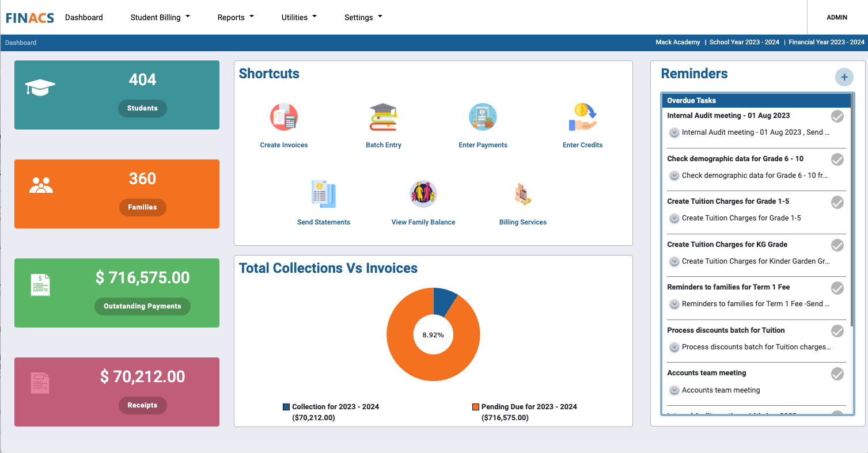
Task: Click the FINACS logo
Action: pos(29,17)
